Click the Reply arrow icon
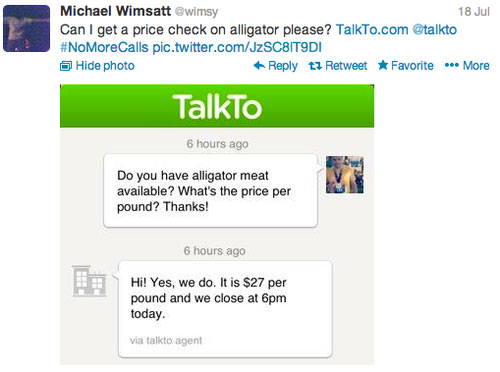500x372 pixels. pyautogui.click(x=259, y=65)
